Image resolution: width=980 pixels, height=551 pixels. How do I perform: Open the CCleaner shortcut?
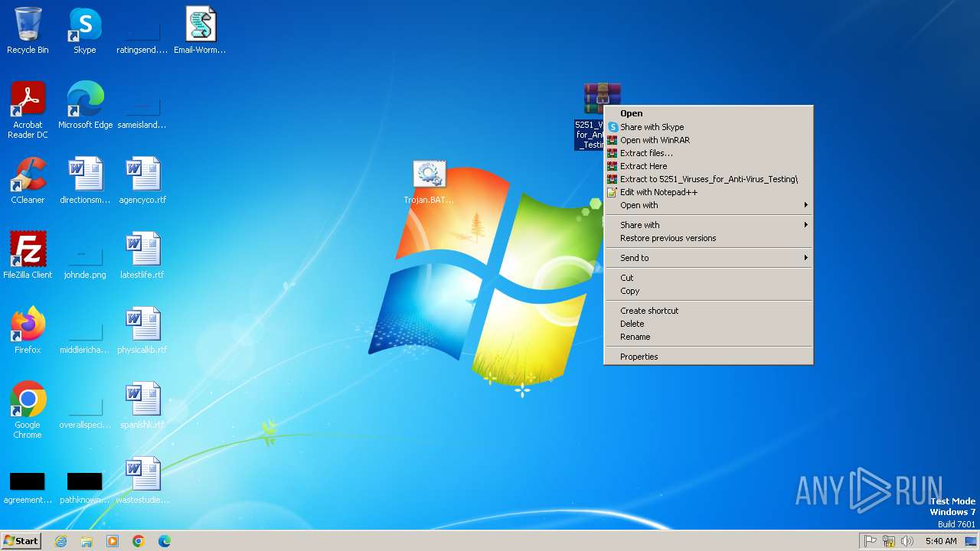click(x=28, y=181)
